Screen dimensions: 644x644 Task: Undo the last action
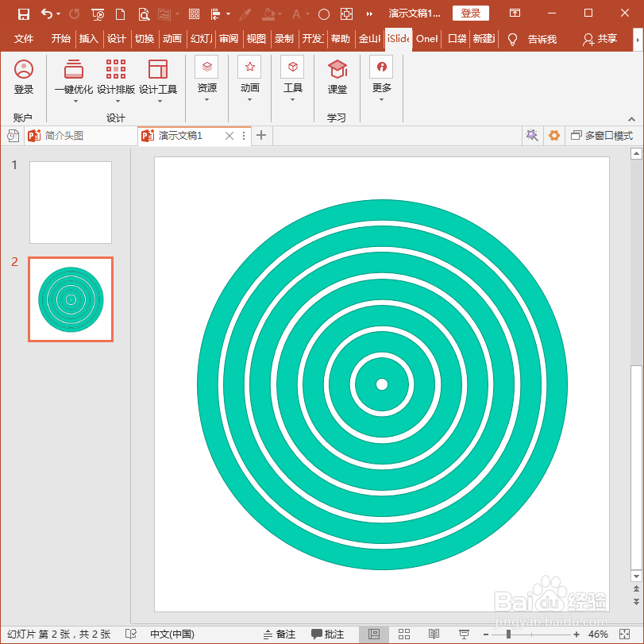coord(46,14)
